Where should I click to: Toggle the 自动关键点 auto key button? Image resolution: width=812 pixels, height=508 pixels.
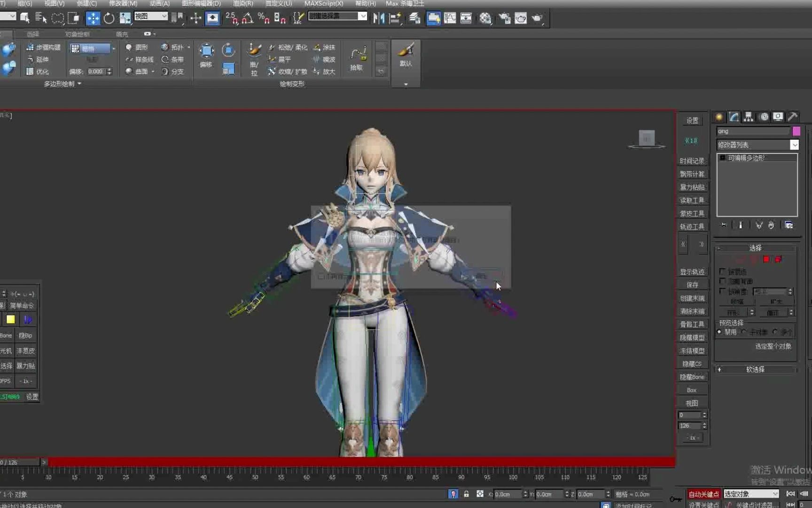click(703, 494)
